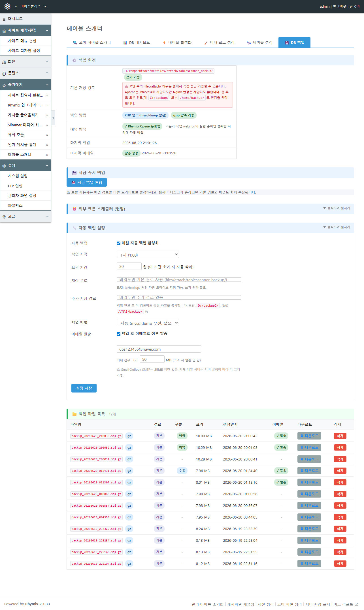Click the gear logo icon in top bar
Image resolution: width=364 pixels, height=610 pixels.
tap(7, 6)
